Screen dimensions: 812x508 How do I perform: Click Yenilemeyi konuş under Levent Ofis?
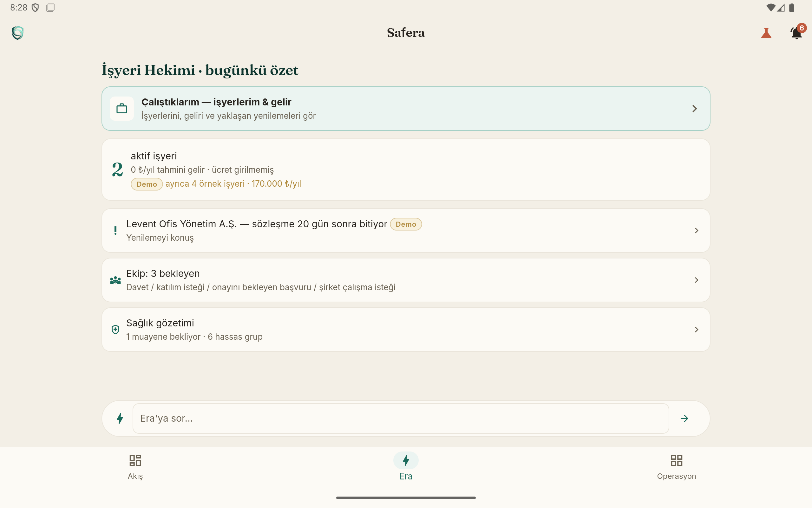click(160, 238)
